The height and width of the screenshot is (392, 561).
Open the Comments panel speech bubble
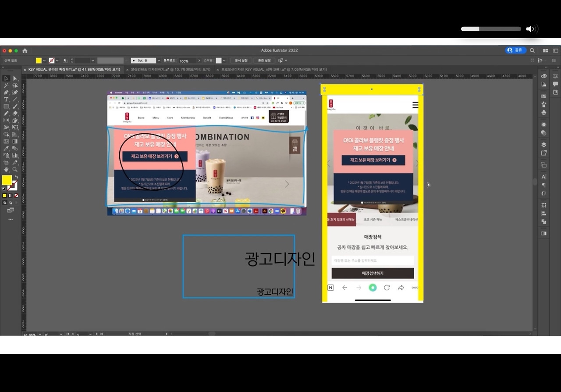(555, 84)
